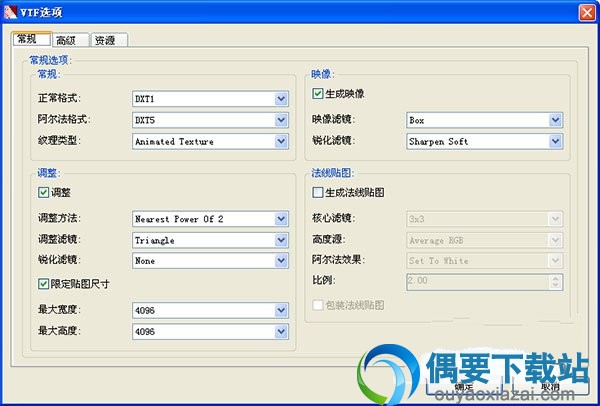
Task: Enable the 生成法线贴图 checkbox
Action: point(318,192)
